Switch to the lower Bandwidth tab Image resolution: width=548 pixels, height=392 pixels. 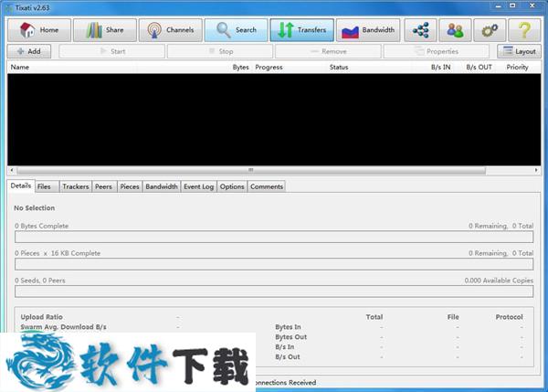162,186
